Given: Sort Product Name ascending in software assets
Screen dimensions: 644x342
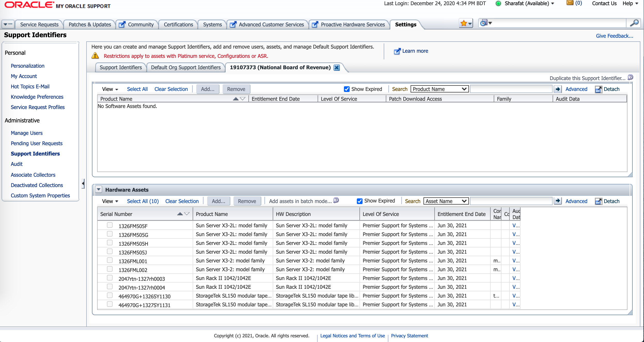Looking at the screenshot, I should pos(235,99).
